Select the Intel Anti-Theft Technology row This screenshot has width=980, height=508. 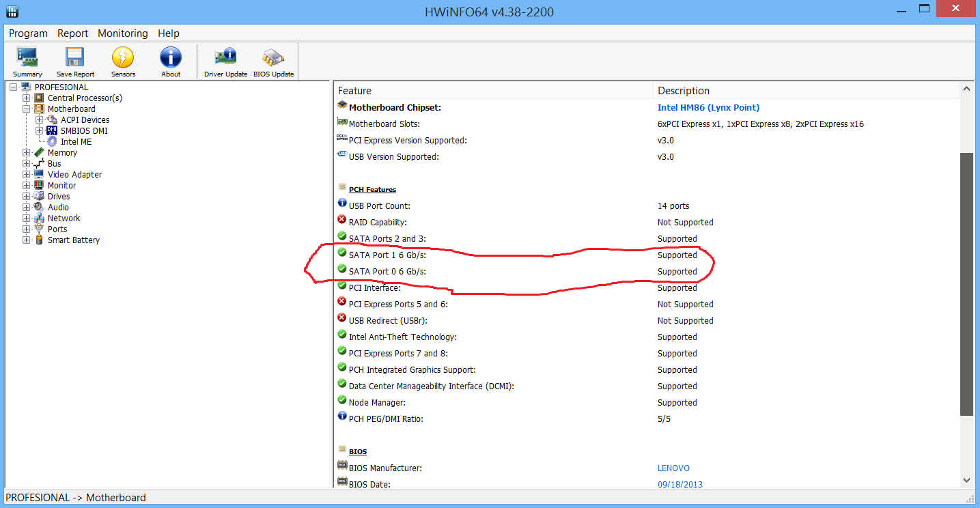tap(647, 337)
